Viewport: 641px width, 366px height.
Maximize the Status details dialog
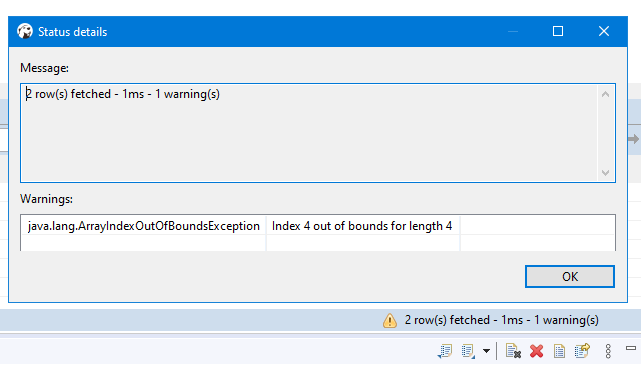pyautogui.click(x=558, y=31)
